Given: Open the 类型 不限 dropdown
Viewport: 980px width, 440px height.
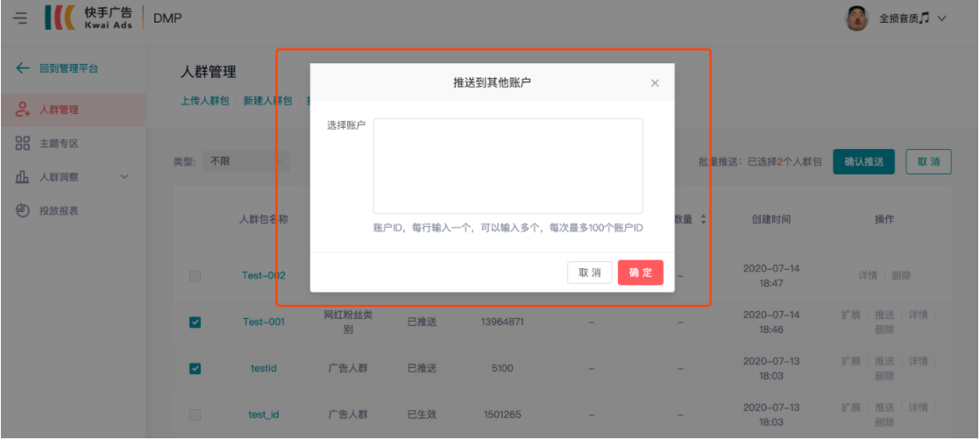Looking at the screenshot, I should pyautogui.click(x=245, y=161).
